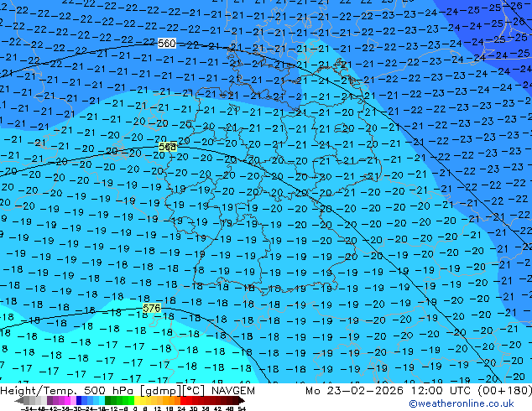The height and width of the screenshot is (411, 532).
Task: Click the bright red 24 legend swatch
Action: (x=183, y=400)
